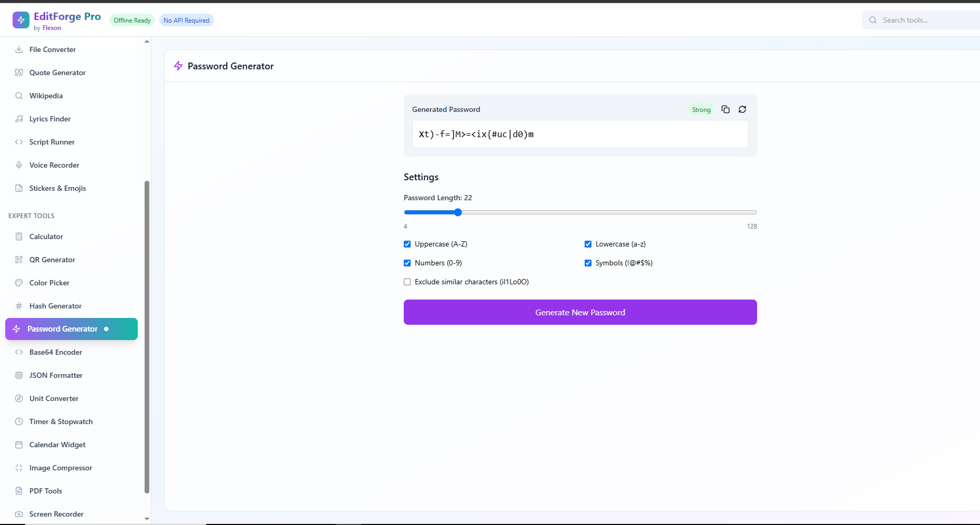Click into the Search tools field
This screenshot has height=525, width=980.
pyautogui.click(x=921, y=20)
